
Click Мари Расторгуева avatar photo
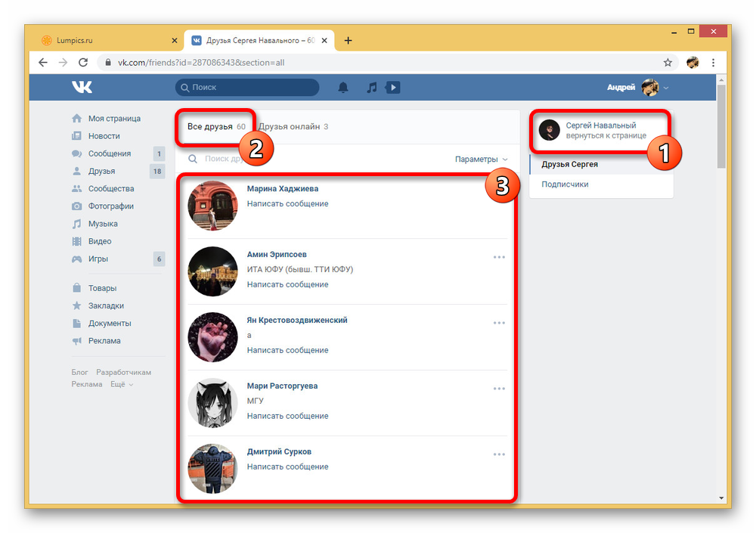(x=212, y=403)
